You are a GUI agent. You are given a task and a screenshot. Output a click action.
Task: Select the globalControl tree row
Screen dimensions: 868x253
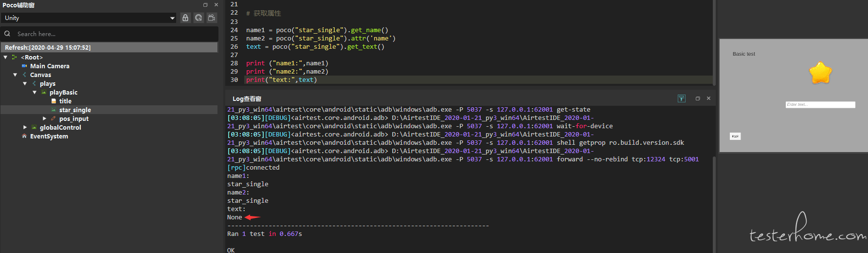(109, 127)
